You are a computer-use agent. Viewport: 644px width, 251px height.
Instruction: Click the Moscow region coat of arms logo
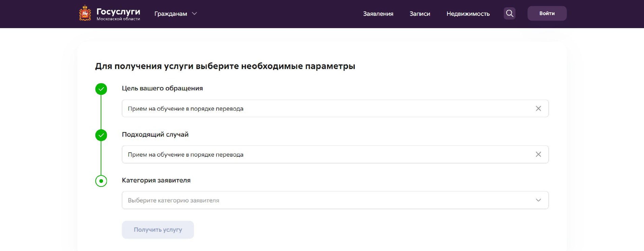click(x=85, y=13)
